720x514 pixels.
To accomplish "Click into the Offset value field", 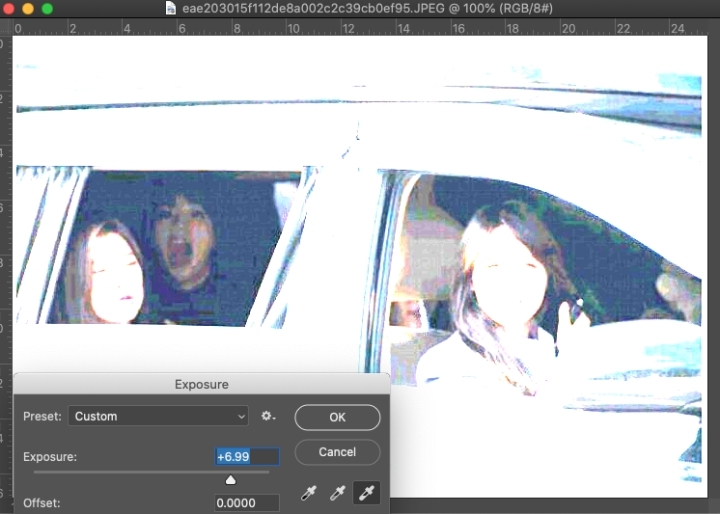I will (x=246, y=503).
